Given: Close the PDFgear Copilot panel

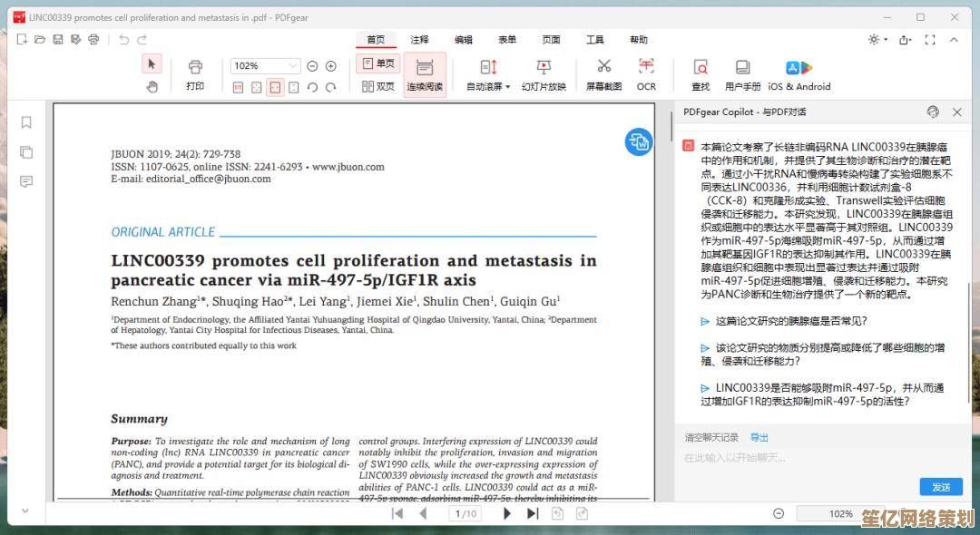Looking at the screenshot, I should (957, 112).
